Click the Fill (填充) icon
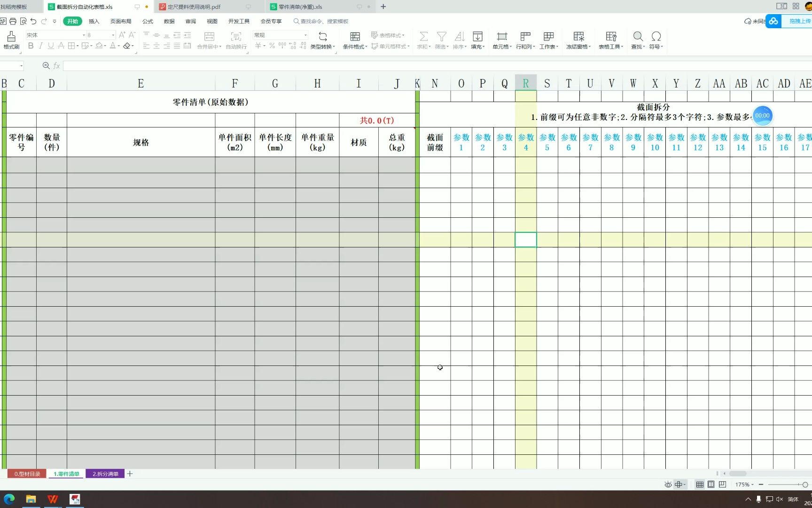This screenshot has width=812, height=508. click(x=477, y=36)
